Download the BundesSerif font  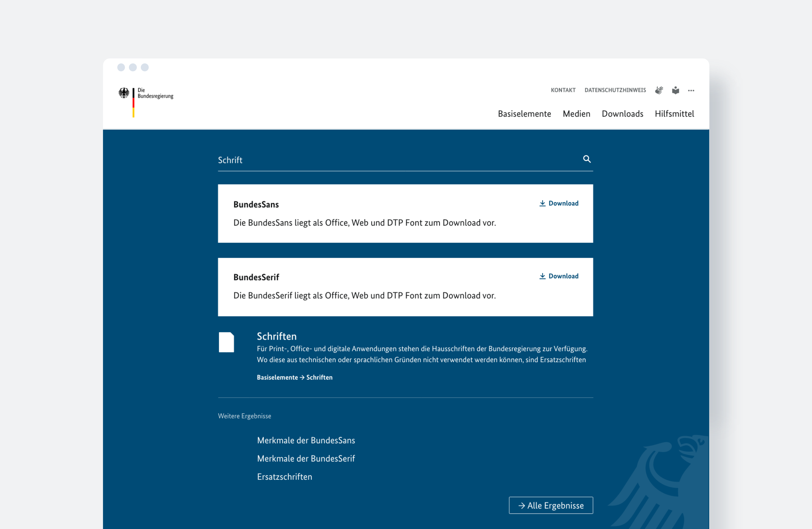pyautogui.click(x=558, y=276)
